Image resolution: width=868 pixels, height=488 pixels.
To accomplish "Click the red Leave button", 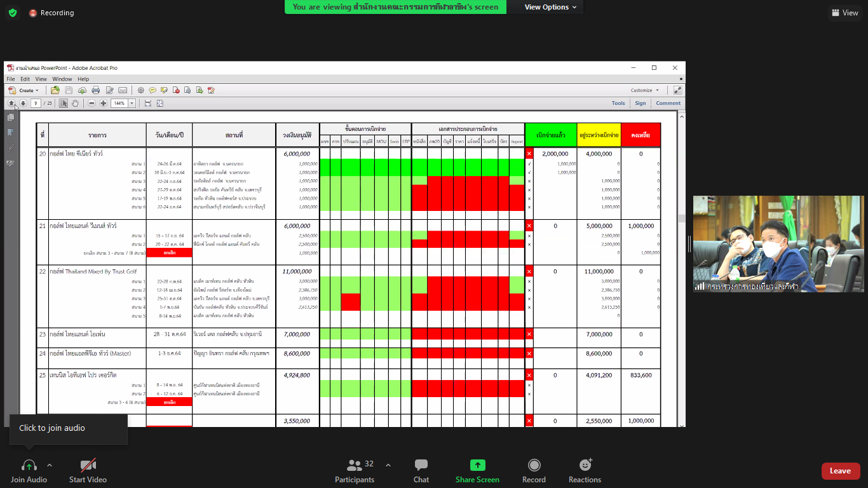I will click(840, 471).
